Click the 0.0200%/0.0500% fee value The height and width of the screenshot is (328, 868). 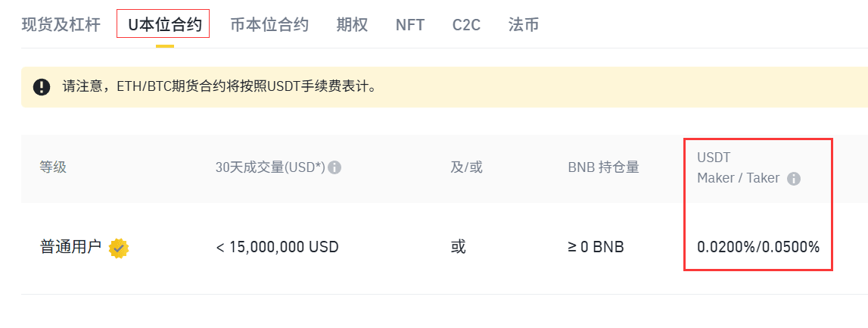[x=758, y=247]
